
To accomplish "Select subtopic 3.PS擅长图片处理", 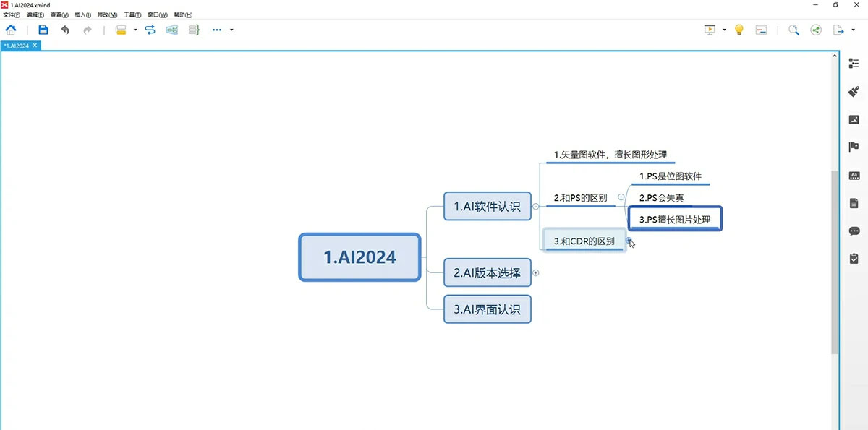I will 676,220.
